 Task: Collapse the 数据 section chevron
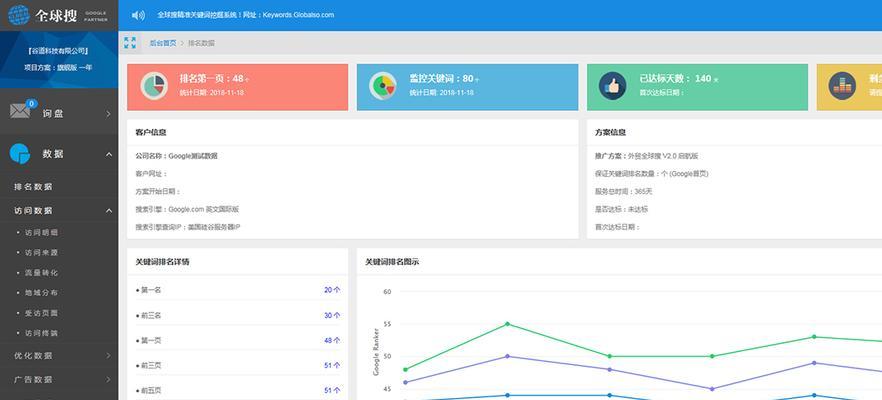click(x=109, y=154)
